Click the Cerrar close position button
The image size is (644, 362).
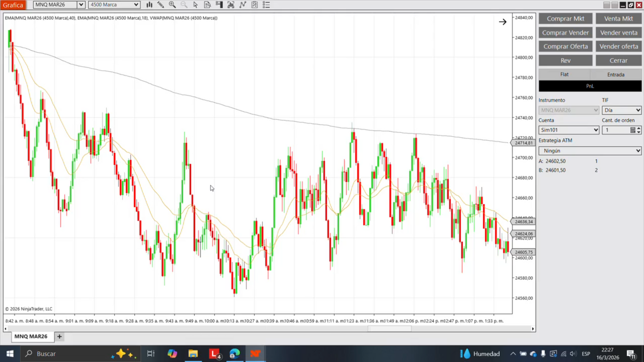click(x=619, y=61)
